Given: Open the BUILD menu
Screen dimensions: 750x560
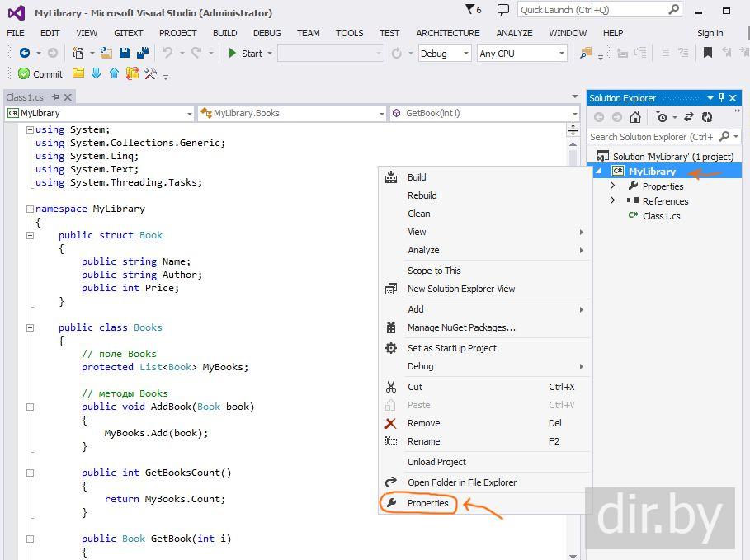Looking at the screenshot, I should point(224,33).
